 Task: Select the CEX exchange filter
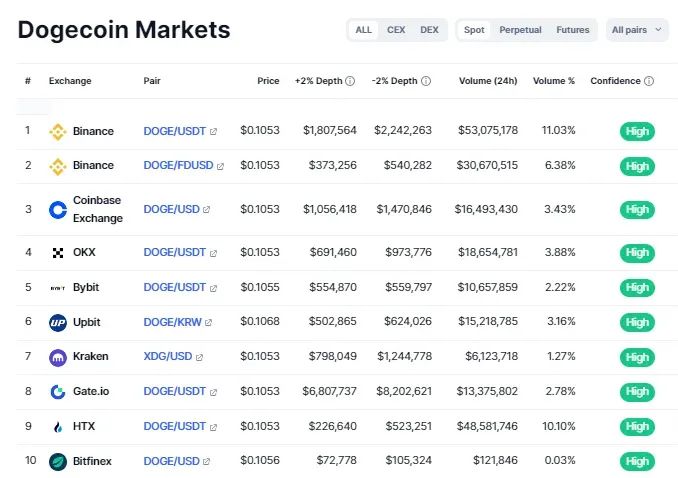coord(396,30)
